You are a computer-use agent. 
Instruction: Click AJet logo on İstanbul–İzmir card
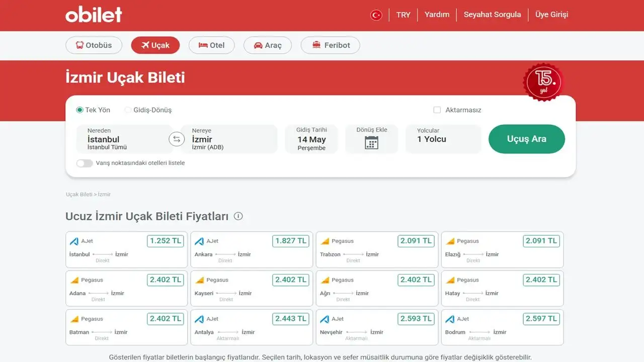pyautogui.click(x=74, y=241)
